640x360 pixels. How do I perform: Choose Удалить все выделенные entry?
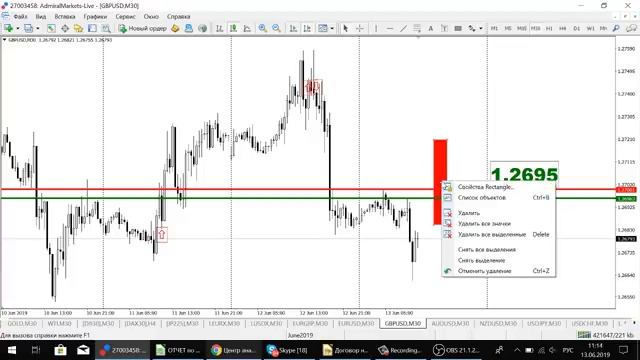click(x=498, y=234)
